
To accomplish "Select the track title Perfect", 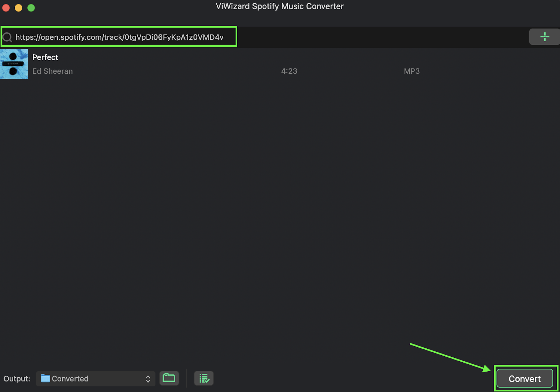I will click(45, 57).
